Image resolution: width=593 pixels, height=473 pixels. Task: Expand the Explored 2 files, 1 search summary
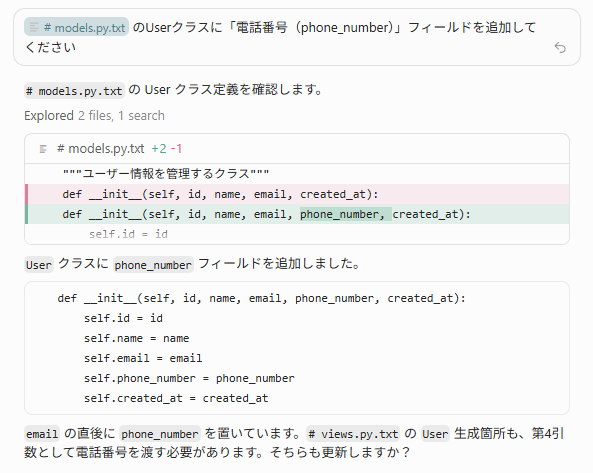tap(94, 116)
